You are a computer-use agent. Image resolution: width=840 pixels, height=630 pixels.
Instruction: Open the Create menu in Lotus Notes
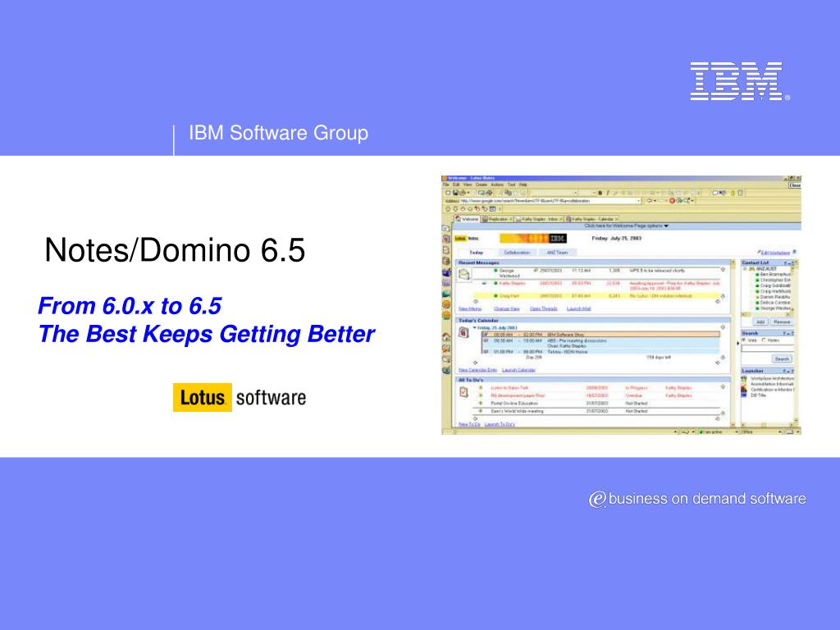pyautogui.click(x=482, y=185)
